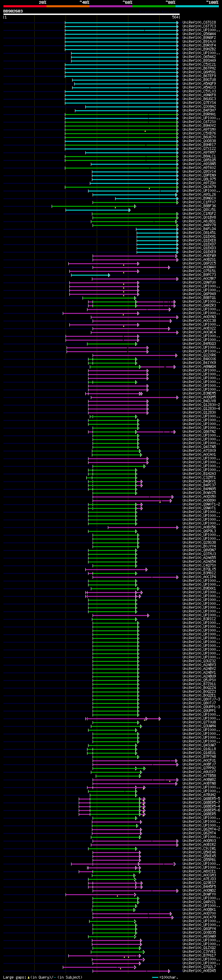The height and width of the screenshot is (980, 222).
Task: Click the UniRef100_Q6P949 label
Action: (x=199, y=294)
